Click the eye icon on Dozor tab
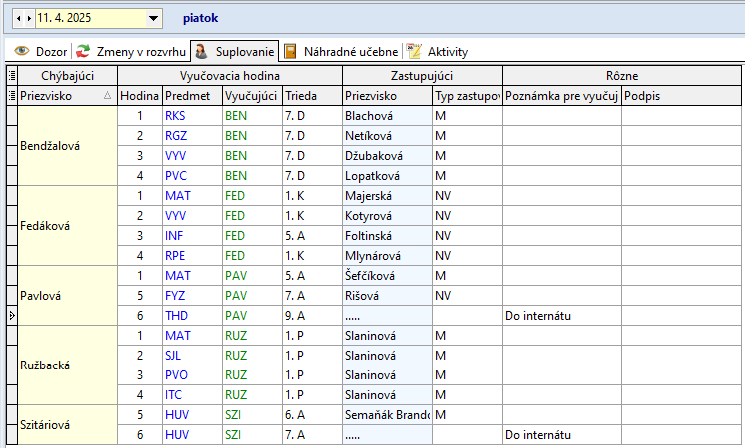 click(21, 51)
